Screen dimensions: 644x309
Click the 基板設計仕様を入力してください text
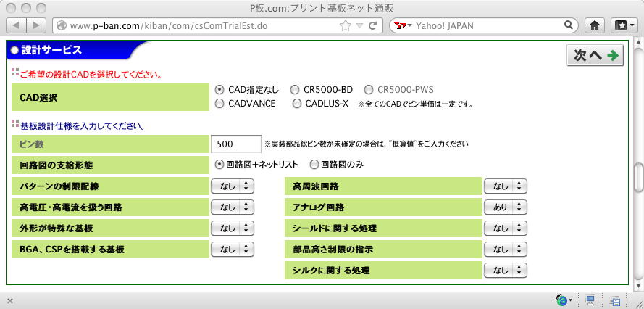[x=82, y=126]
